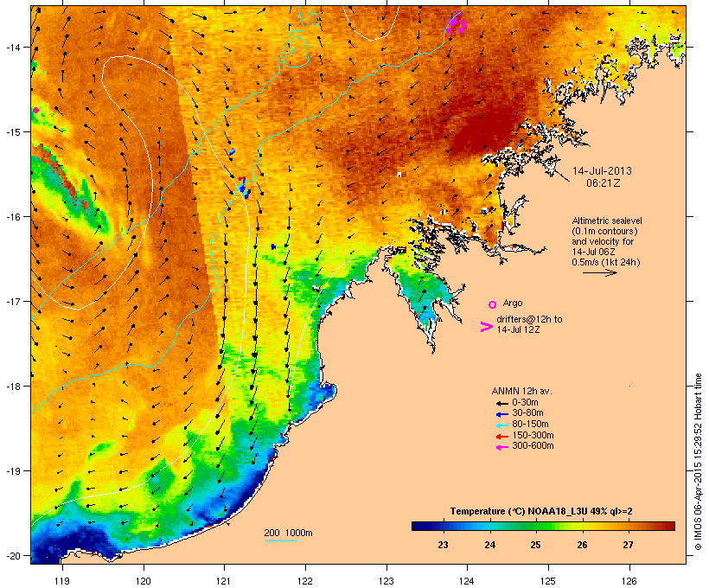The image size is (709, 588).
Task: Click the latitude axis label -14
Action: click(x=13, y=48)
